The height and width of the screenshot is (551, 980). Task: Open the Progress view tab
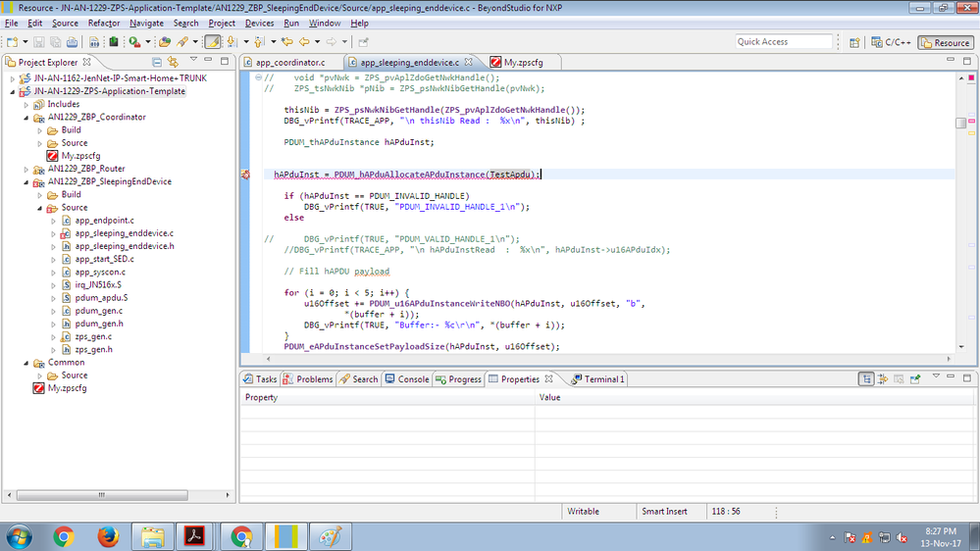tap(459, 379)
